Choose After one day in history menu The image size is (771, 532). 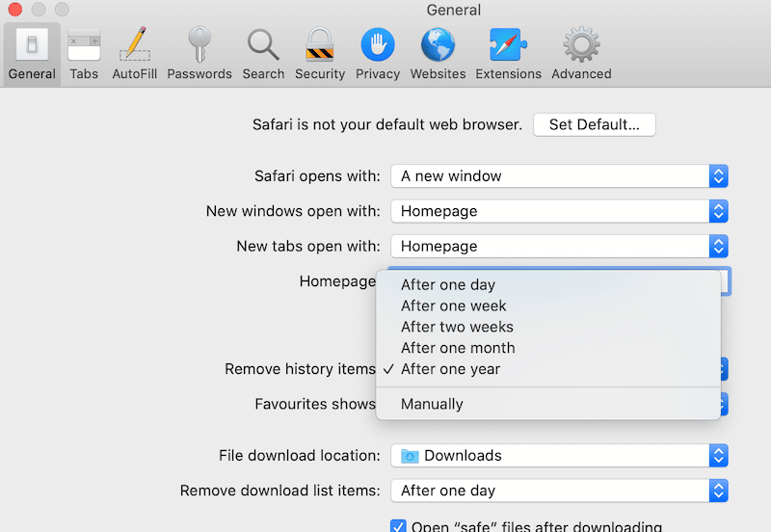[448, 284]
